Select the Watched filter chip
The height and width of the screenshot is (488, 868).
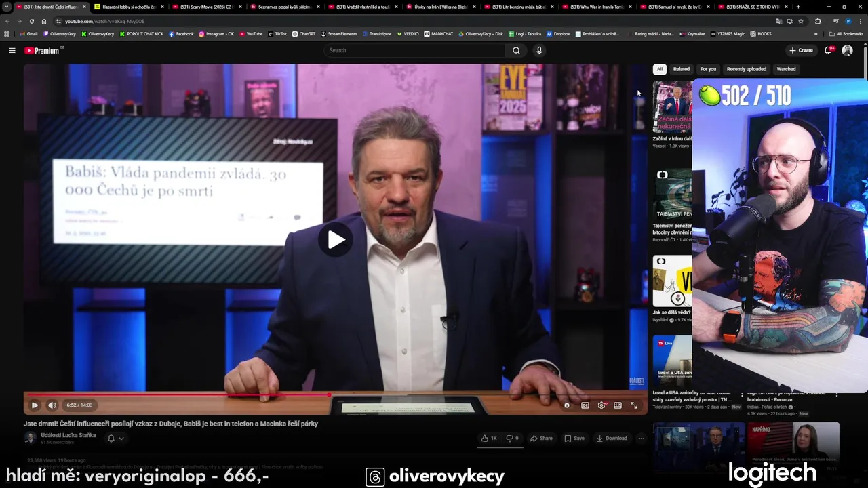[x=786, y=69]
